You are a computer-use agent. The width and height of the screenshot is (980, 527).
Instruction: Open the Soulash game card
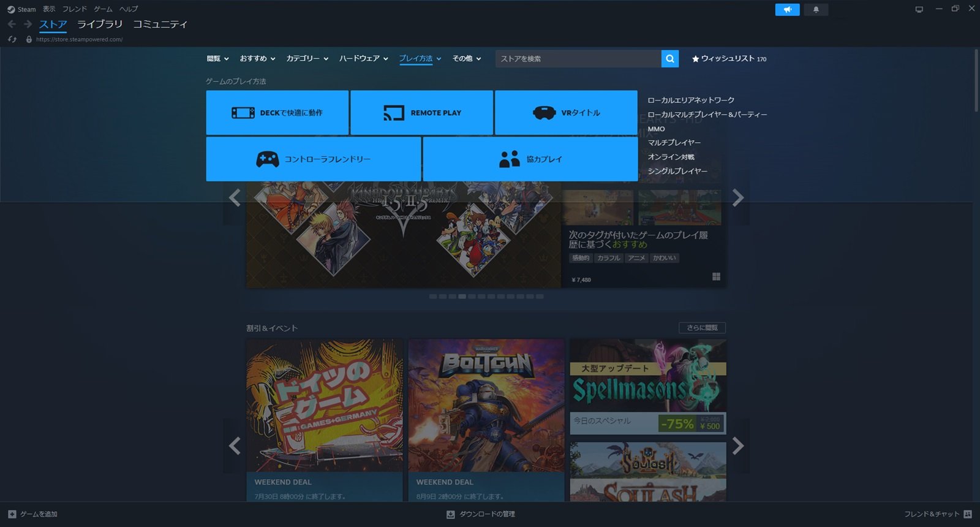pos(648,472)
